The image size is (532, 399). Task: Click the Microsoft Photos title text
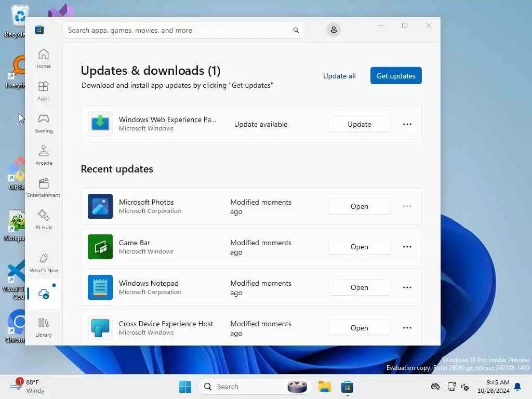click(146, 202)
